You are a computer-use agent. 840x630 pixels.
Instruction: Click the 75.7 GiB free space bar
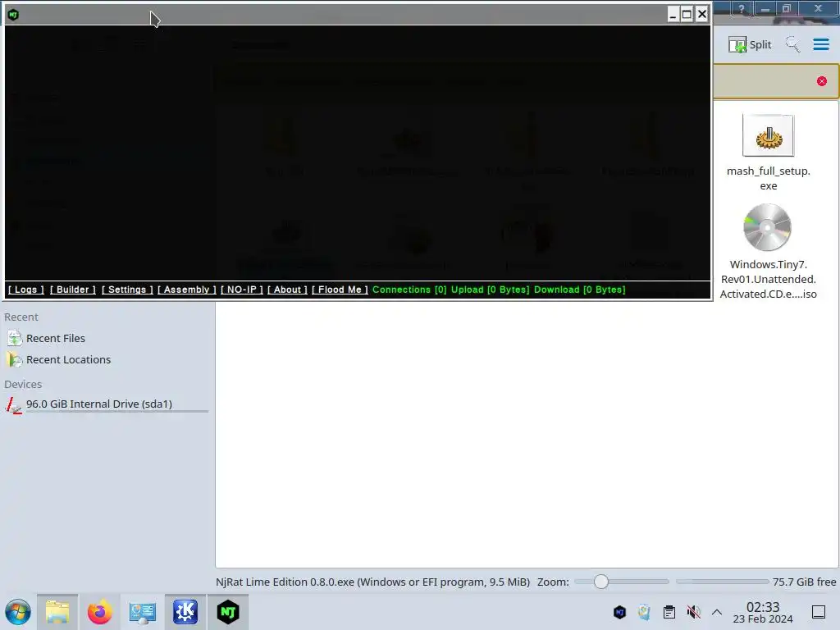722,582
